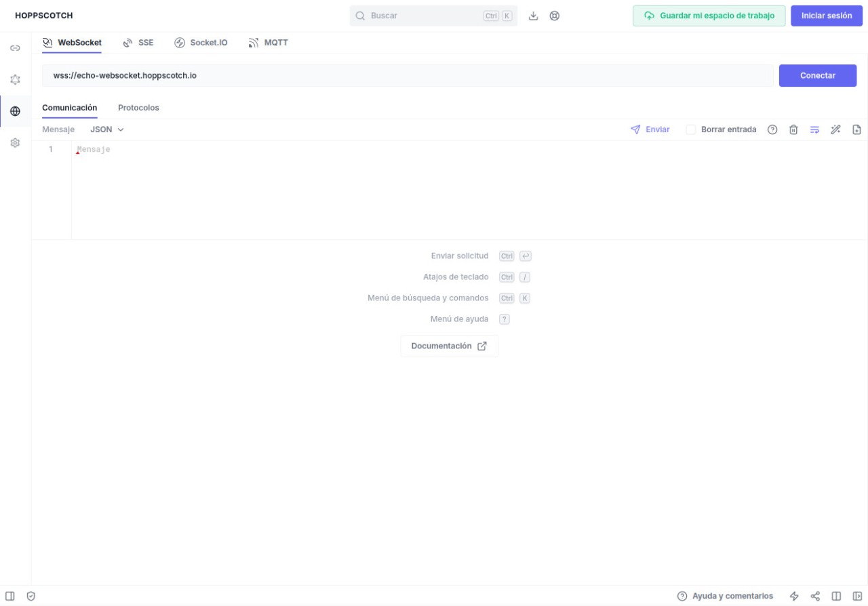Click the install app download icon
868x606 pixels.
click(x=534, y=16)
